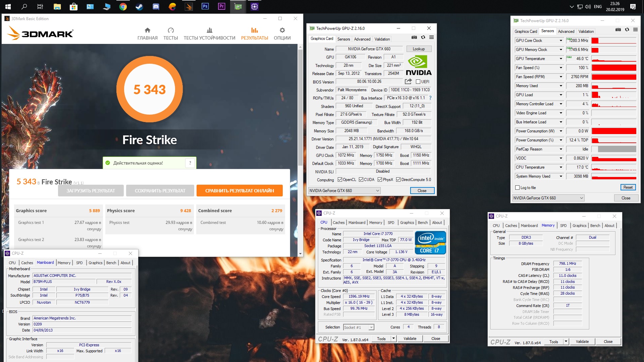Open GPU selector dropdown in left GPU-Z

tap(344, 191)
